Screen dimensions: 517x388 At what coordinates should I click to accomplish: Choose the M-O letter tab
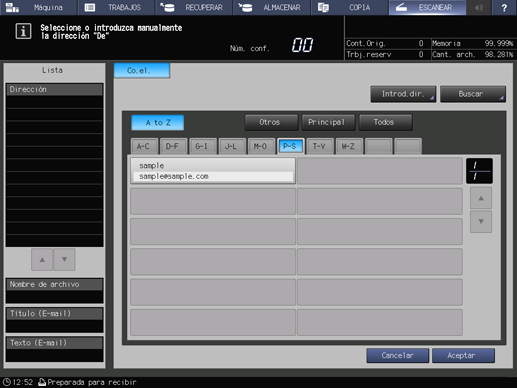pyautogui.click(x=262, y=146)
